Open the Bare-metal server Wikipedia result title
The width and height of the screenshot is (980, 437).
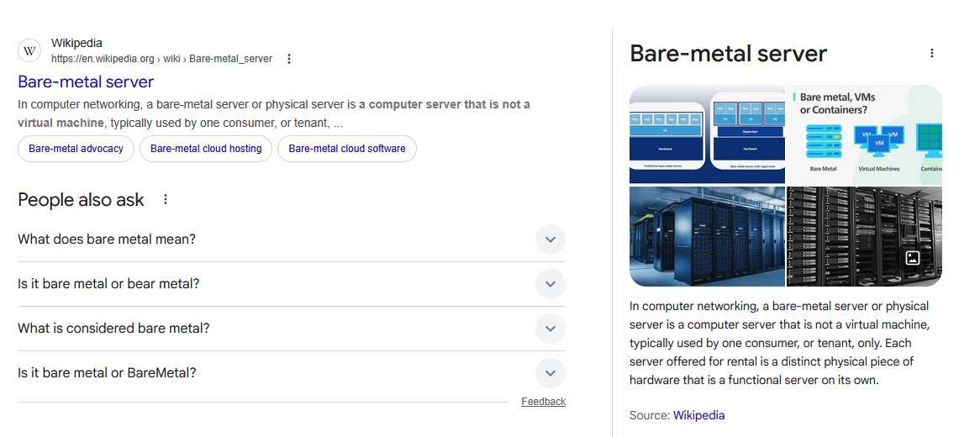[86, 82]
